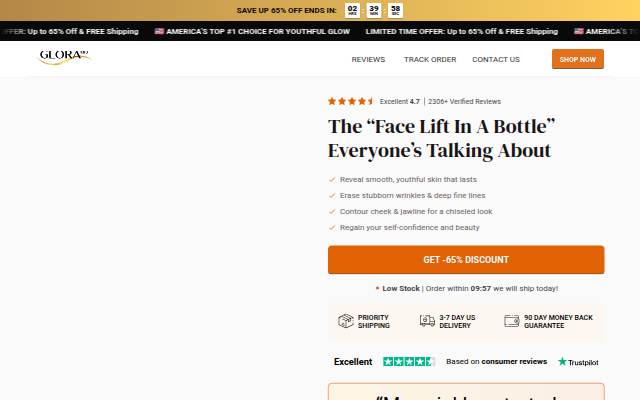The image size is (640, 400).
Task: Click the seconds countdown box
Action: click(x=396, y=10)
